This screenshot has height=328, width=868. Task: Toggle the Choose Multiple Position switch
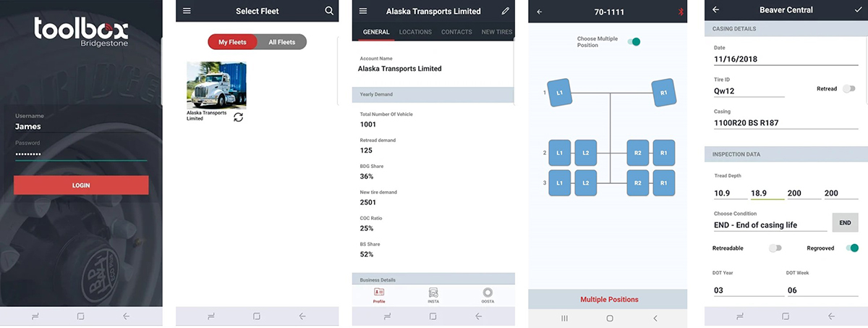633,42
